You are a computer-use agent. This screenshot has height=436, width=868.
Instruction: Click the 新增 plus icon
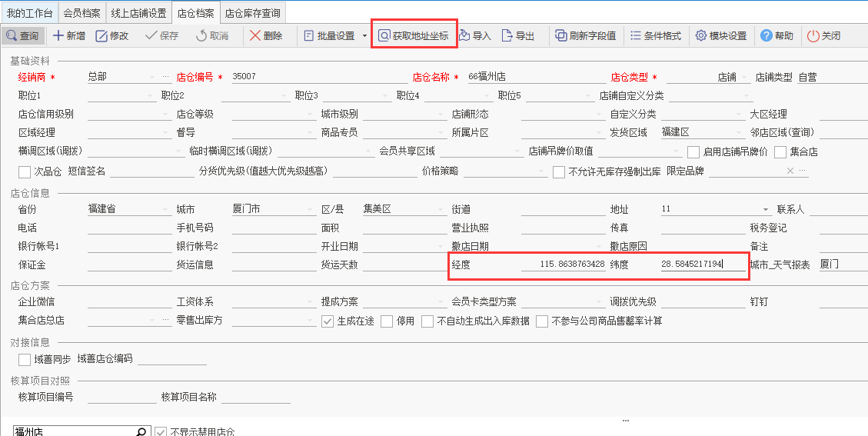pos(58,36)
